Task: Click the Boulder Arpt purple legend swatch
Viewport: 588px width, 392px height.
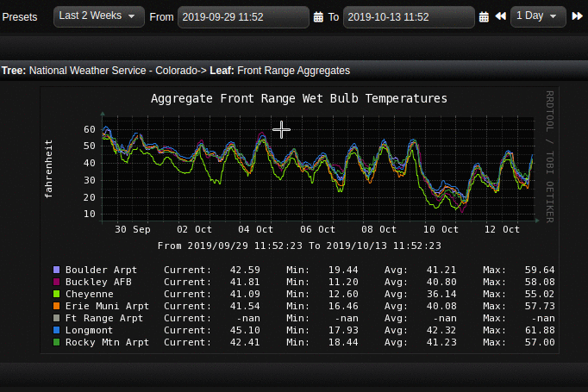Action: [x=57, y=270]
